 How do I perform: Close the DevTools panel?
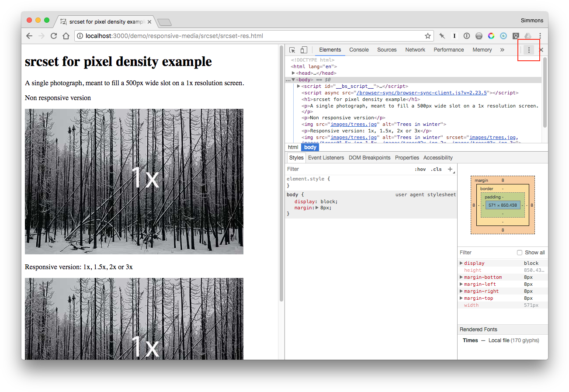[541, 50]
